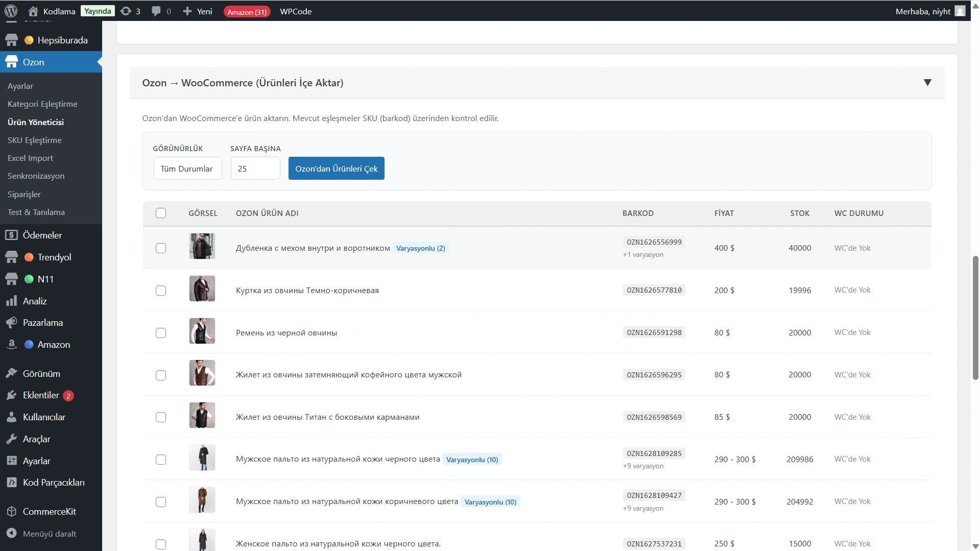Click the Sayfa Başına number field
This screenshot has width=980, height=551.
[x=255, y=169]
